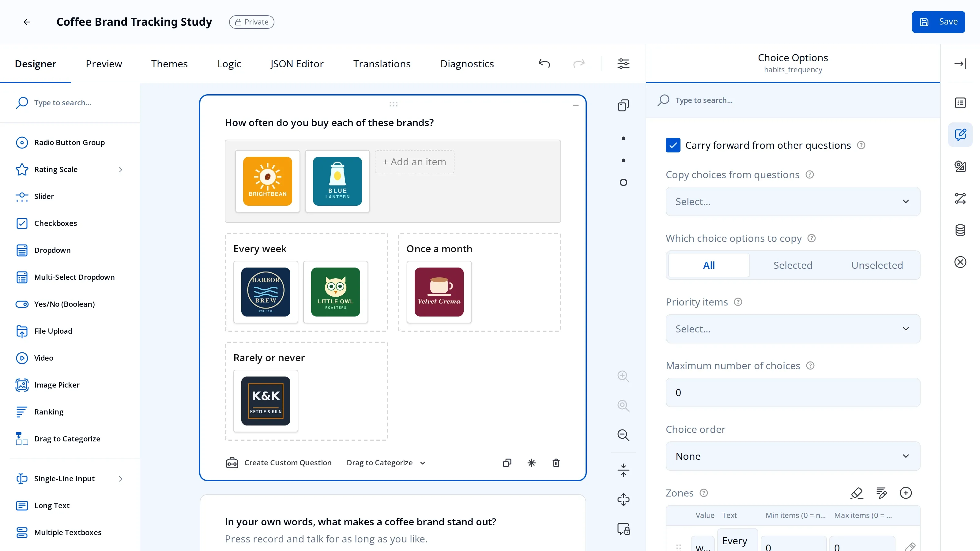Image resolution: width=980 pixels, height=551 pixels.
Task: Open the database icon in right sidebar
Action: 960,230
